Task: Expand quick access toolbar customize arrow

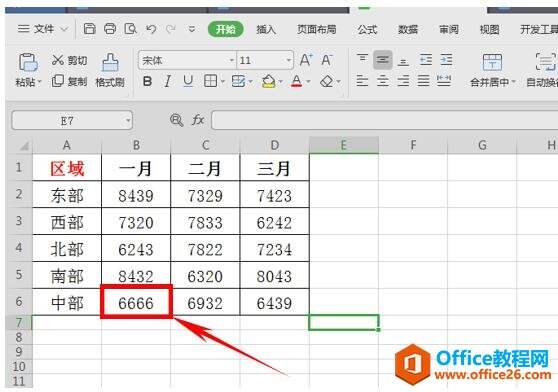Action: (192, 29)
